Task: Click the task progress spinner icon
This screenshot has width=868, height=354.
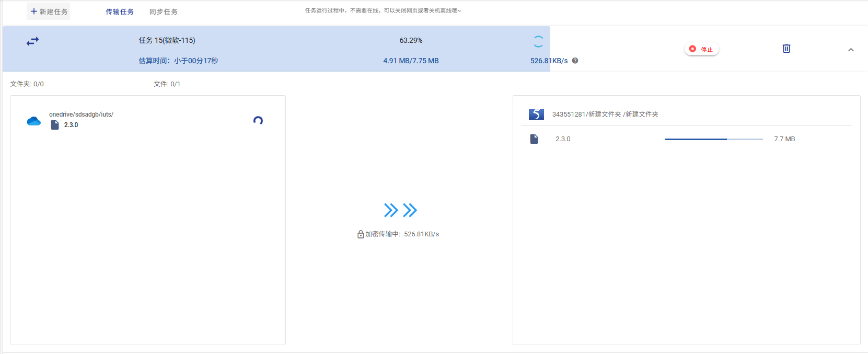Action: pos(538,41)
